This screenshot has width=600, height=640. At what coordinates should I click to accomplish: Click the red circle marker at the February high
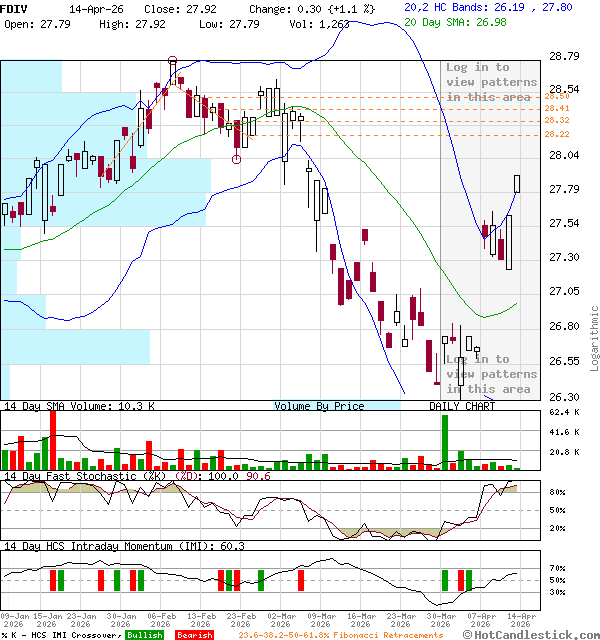click(173, 62)
